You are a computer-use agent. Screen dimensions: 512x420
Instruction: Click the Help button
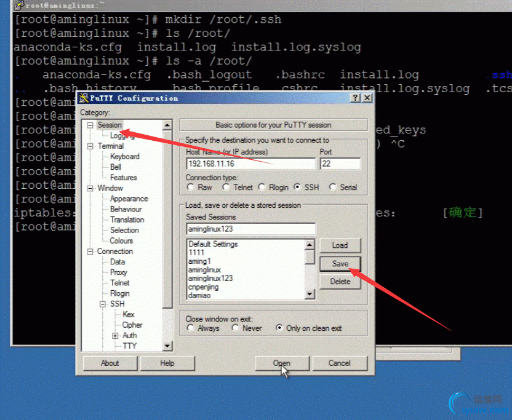(x=167, y=363)
